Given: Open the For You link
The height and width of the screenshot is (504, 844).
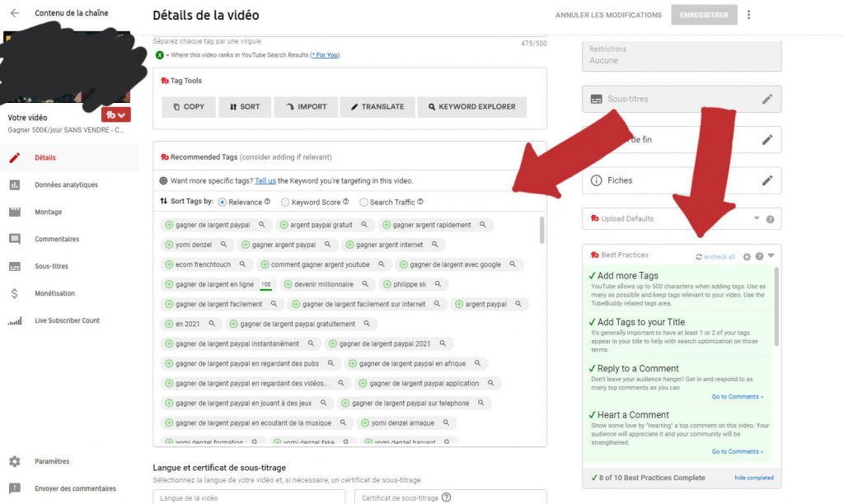Looking at the screenshot, I should [x=325, y=55].
